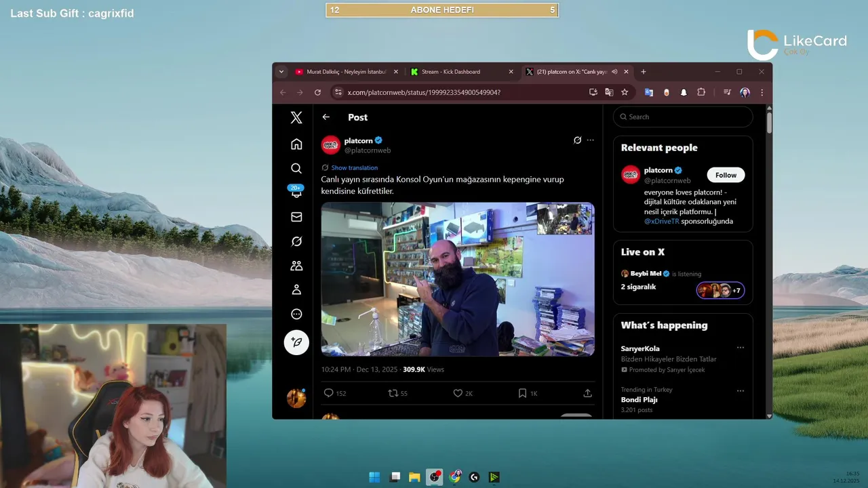Open platcorn avatar in Relevant people
The width and height of the screenshot is (868, 488).
click(x=631, y=174)
